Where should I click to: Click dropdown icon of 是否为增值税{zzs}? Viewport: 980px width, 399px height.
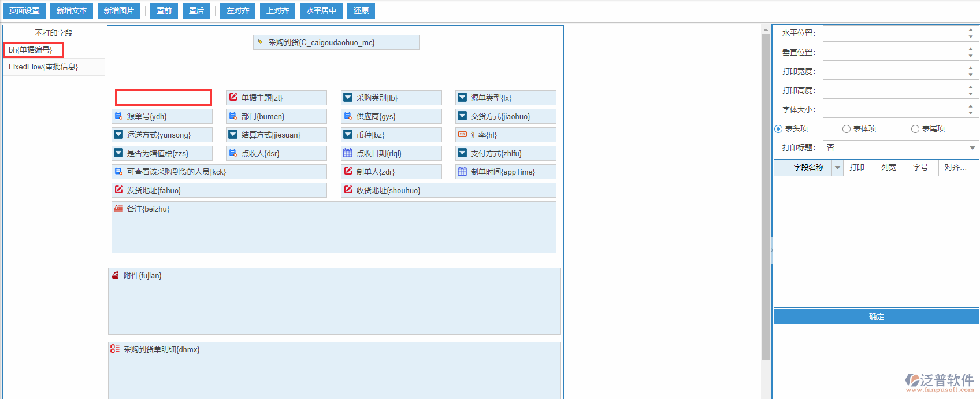click(x=118, y=153)
